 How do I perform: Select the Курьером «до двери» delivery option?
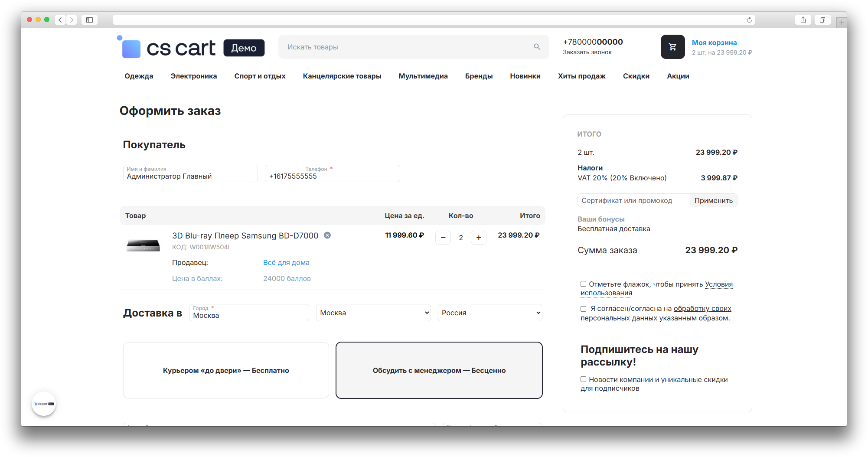226,370
